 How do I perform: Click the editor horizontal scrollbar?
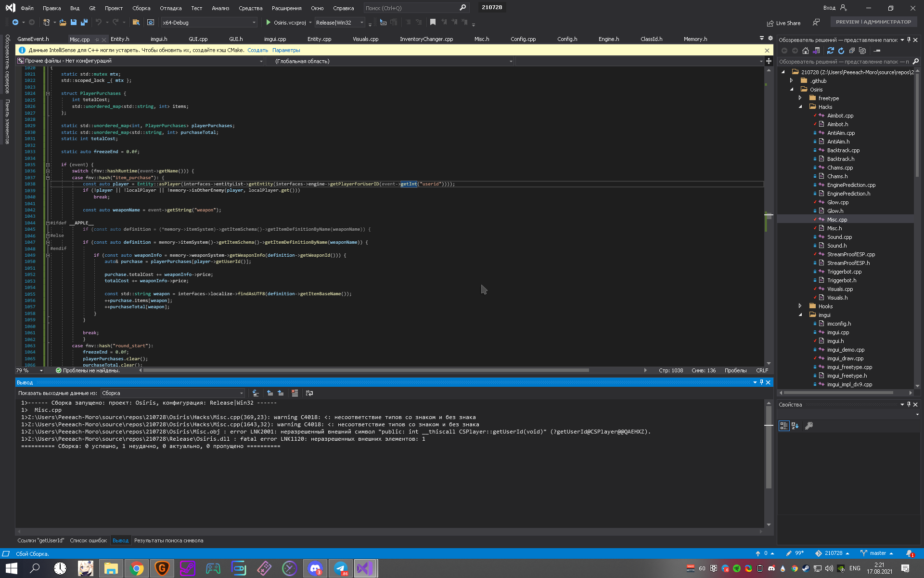366,370
